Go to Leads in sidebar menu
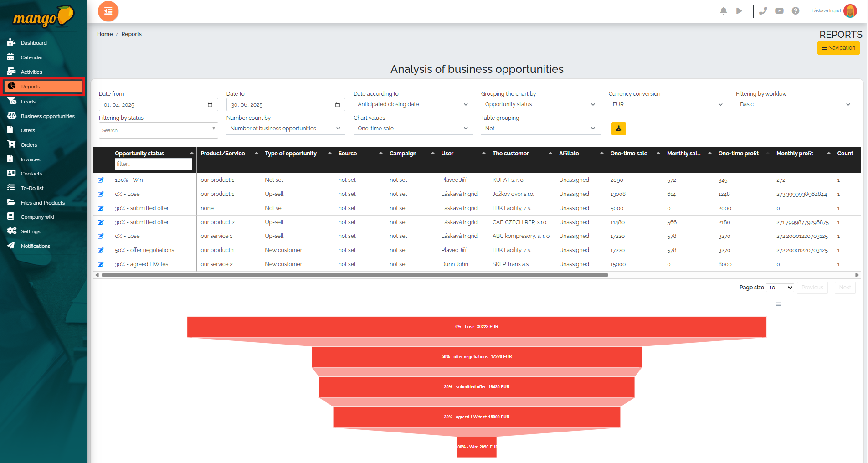The image size is (868, 463). click(x=28, y=102)
